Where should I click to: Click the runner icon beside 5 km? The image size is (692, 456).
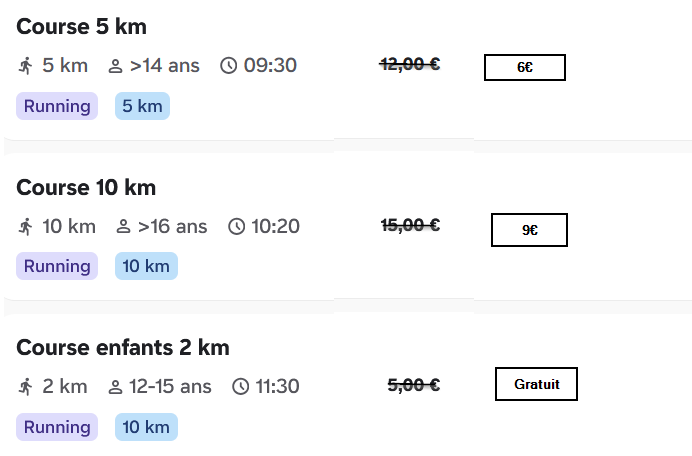(26, 66)
